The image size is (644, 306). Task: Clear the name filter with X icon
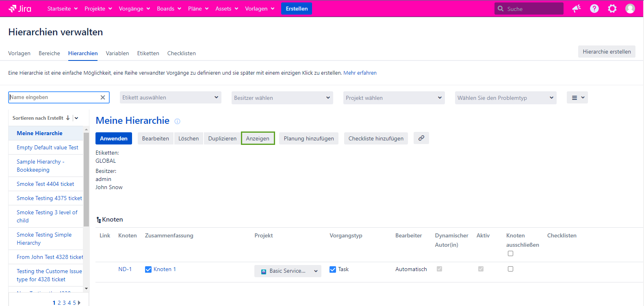[x=103, y=97]
